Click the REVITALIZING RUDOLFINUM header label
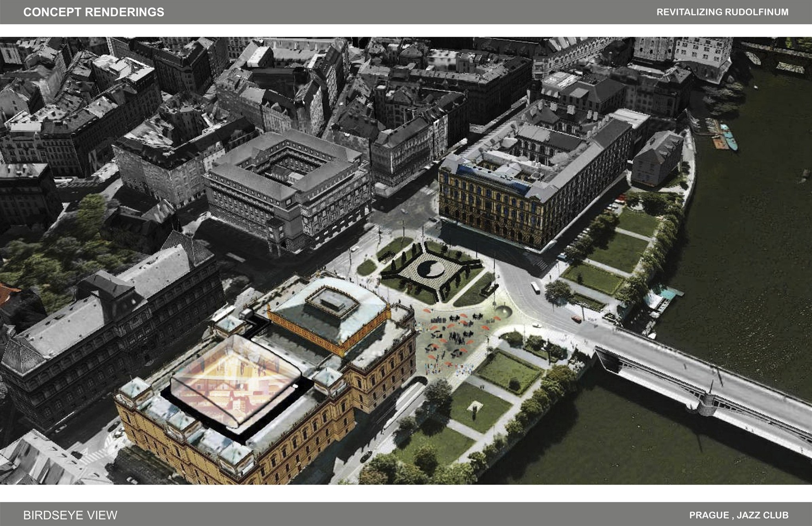This screenshot has height=526, width=812. point(722,12)
